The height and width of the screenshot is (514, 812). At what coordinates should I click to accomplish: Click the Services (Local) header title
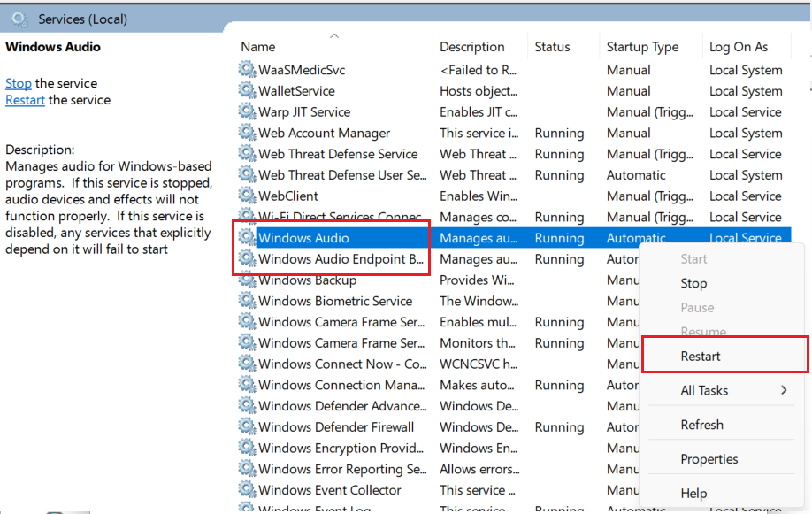[x=83, y=19]
